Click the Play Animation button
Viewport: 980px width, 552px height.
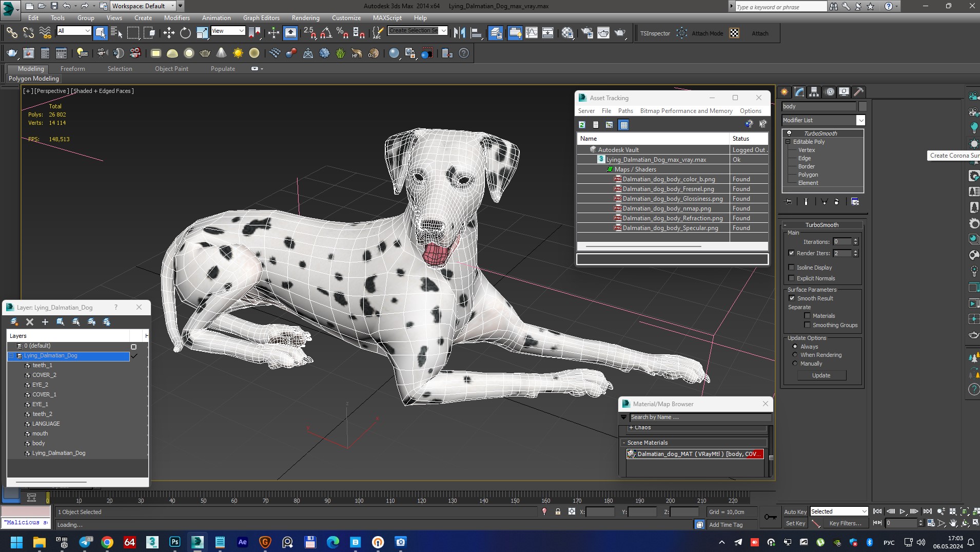[x=903, y=511]
